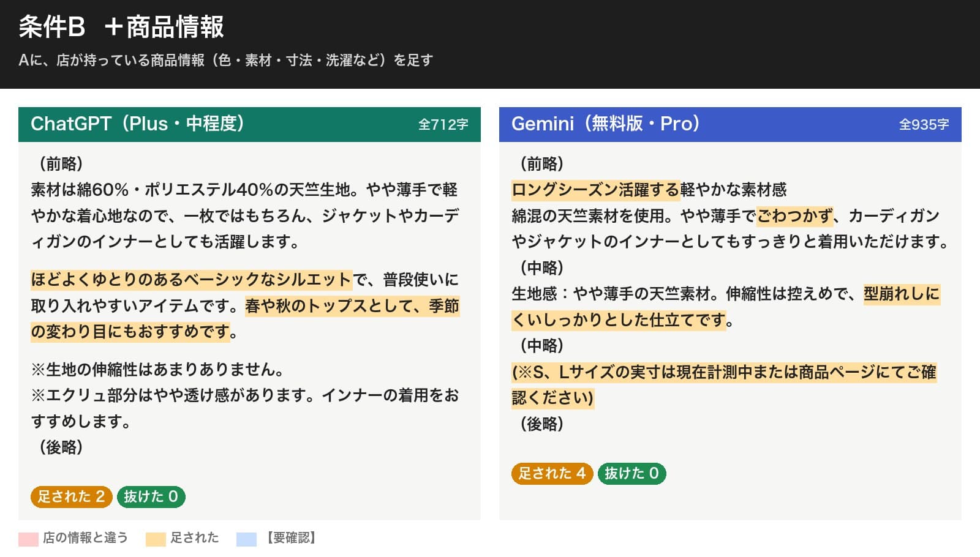Click the line 綿混の天竺素材を使用
980x557 pixels.
pos(588,216)
